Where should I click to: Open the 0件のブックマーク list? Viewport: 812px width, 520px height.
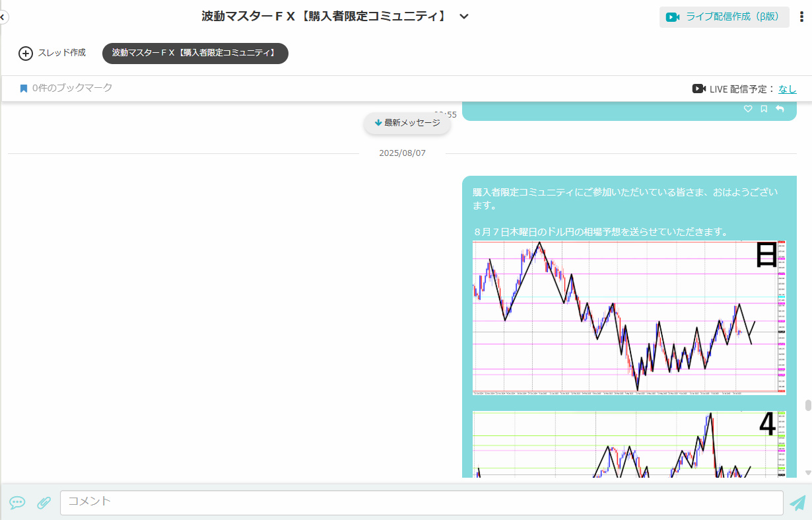(73, 88)
